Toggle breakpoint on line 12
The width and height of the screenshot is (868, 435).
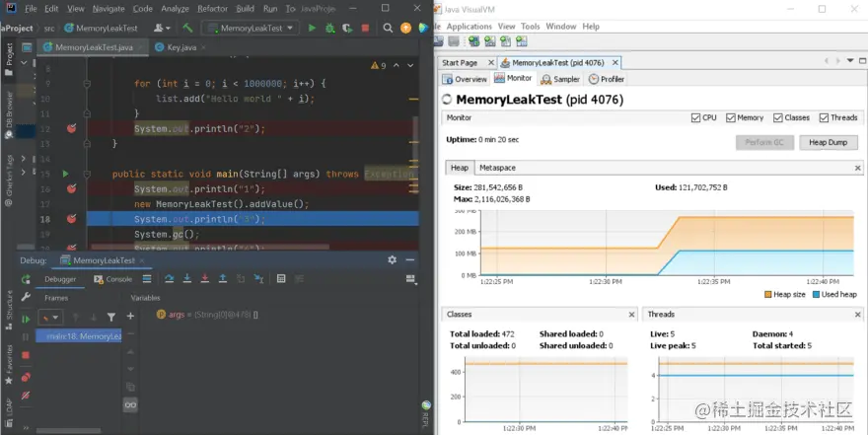click(71, 128)
